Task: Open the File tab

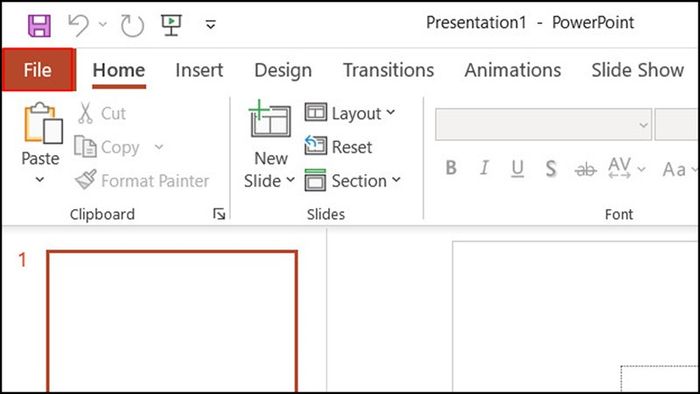Action: pos(38,70)
